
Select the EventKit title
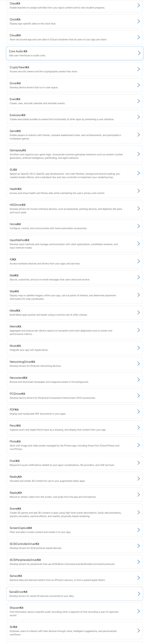point(15,99)
